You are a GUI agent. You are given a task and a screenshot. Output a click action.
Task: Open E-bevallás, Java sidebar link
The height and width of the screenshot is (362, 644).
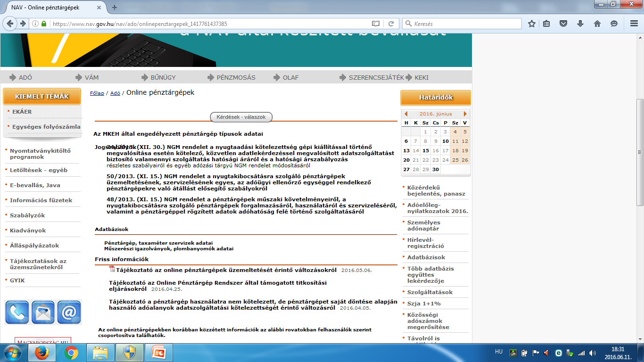35,185
